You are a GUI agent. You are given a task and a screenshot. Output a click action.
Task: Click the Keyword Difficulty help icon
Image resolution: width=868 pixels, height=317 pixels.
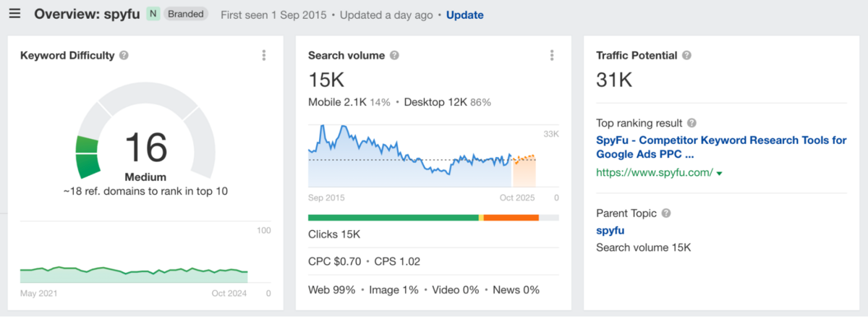click(124, 56)
